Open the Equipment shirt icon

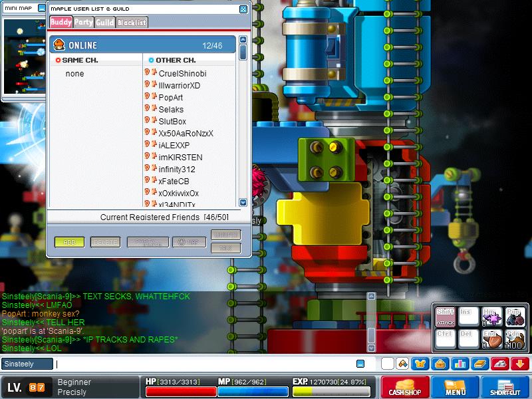coord(420,364)
